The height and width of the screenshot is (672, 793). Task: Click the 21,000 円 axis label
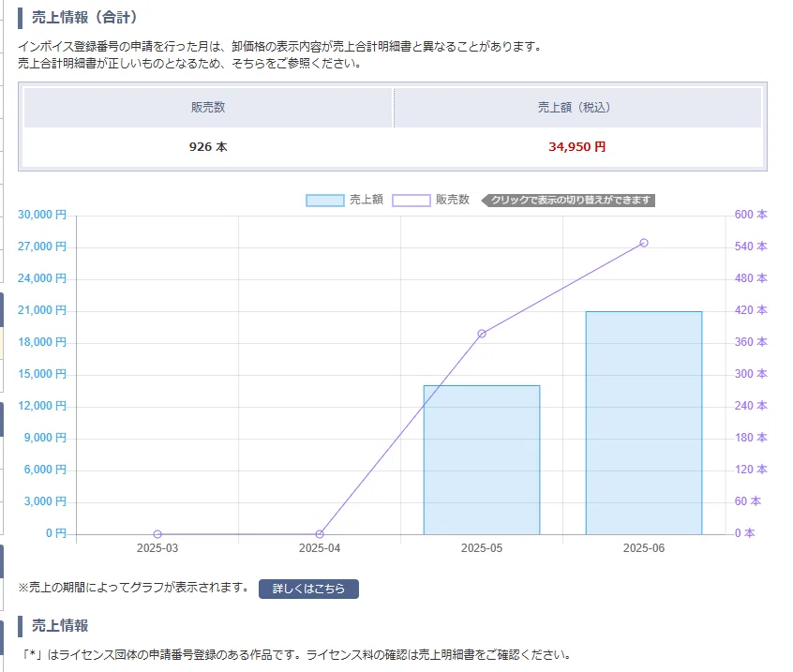point(42,310)
